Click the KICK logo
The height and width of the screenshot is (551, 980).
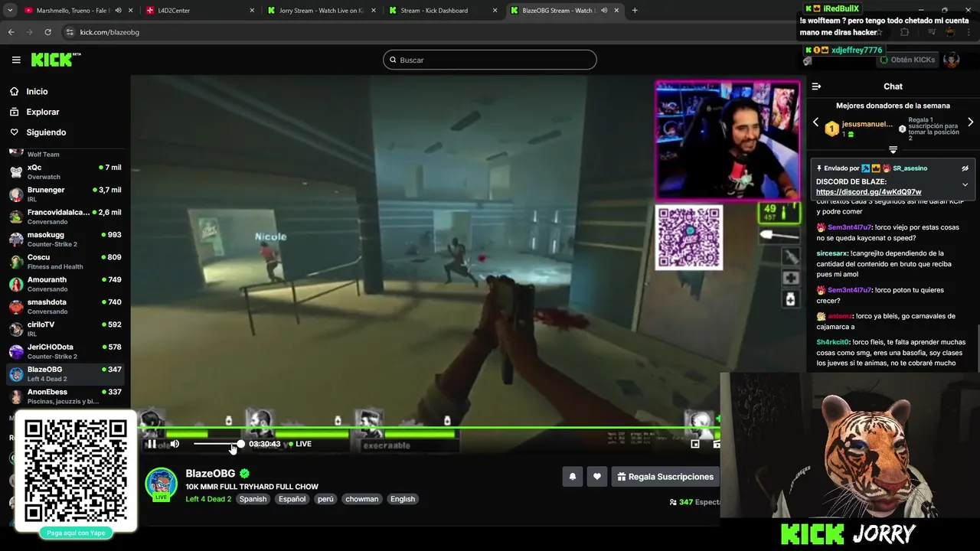(x=55, y=60)
